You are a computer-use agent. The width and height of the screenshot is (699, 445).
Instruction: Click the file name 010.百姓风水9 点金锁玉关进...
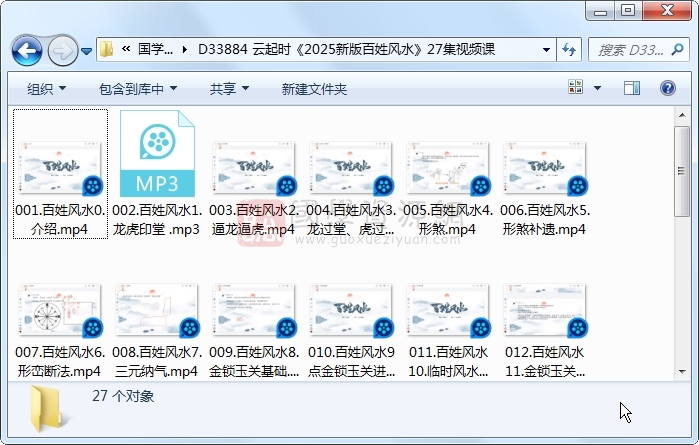tap(351, 361)
